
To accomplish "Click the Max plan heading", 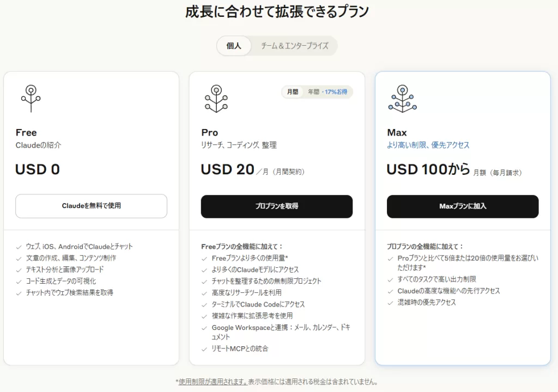I will coord(397,132).
